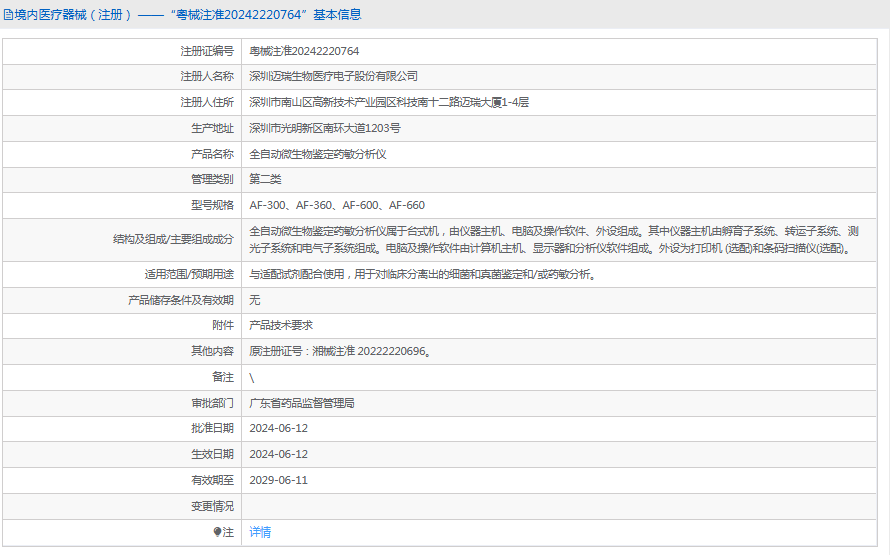
Task: Click the 生产地址 label
Action: point(212,129)
